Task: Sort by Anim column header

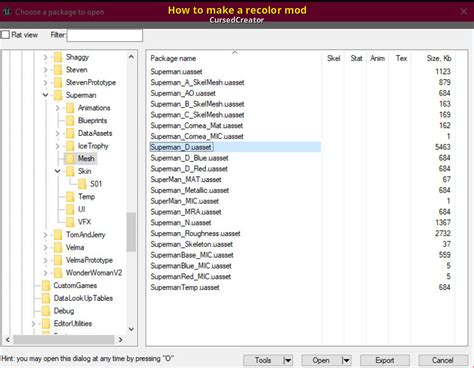Action: point(377,58)
